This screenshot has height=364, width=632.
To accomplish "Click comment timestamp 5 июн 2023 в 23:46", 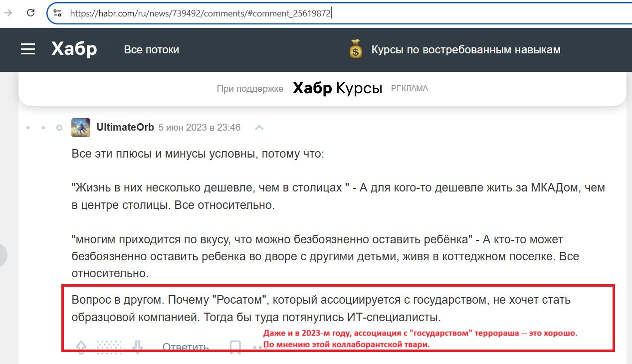I will (x=200, y=128).
